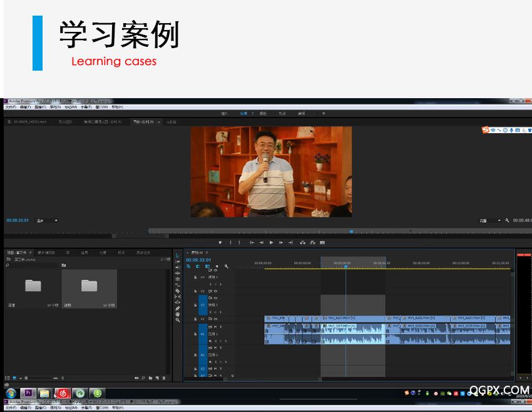532x412 pixels.
Task: Go to Out point in program monitor
Action: (291, 243)
